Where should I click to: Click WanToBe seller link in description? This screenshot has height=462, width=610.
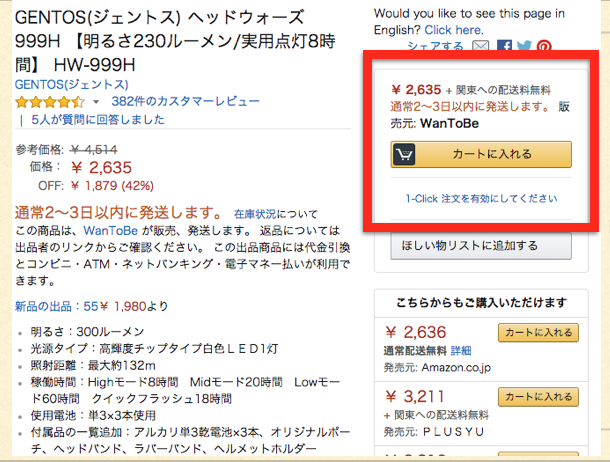[x=110, y=231]
